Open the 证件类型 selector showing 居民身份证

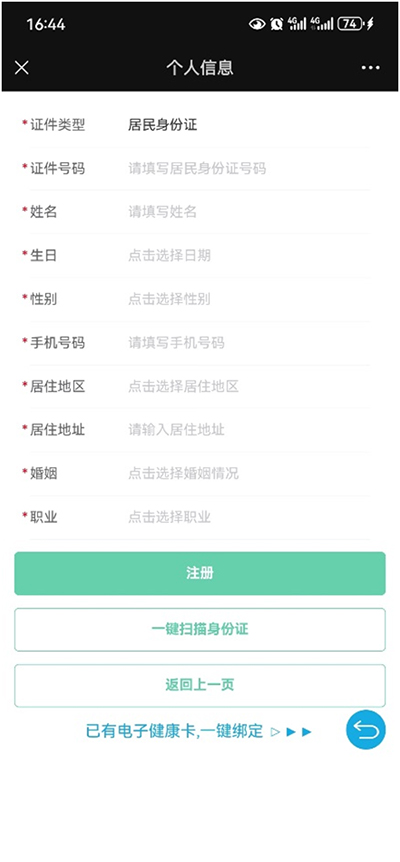(200, 125)
